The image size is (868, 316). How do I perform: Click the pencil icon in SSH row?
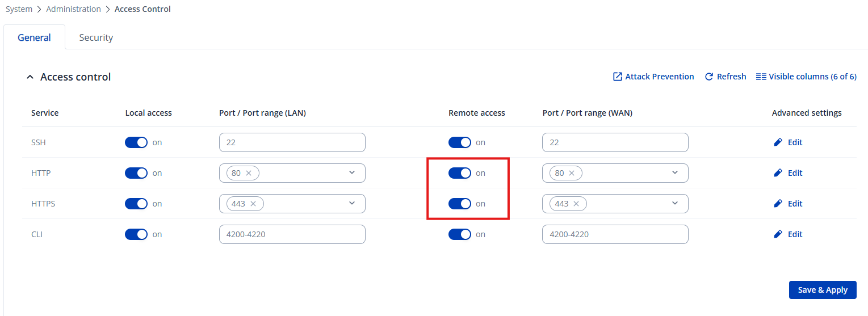(778, 142)
